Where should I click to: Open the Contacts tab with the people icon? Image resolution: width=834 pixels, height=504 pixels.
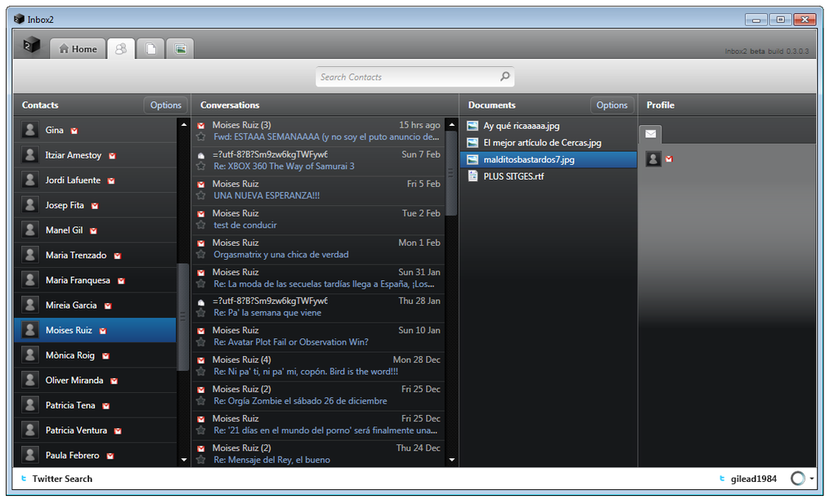tap(121, 48)
